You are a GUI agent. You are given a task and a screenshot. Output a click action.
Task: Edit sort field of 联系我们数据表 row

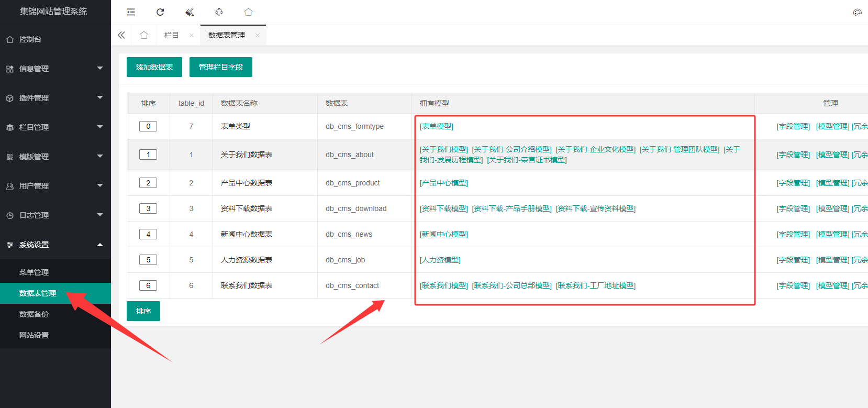point(148,285)
